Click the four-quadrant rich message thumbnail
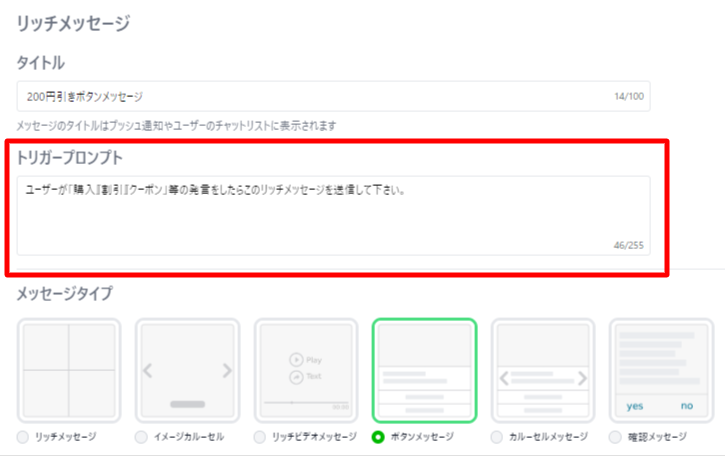This screenshot has height=456, width=725. click(68, 370)
